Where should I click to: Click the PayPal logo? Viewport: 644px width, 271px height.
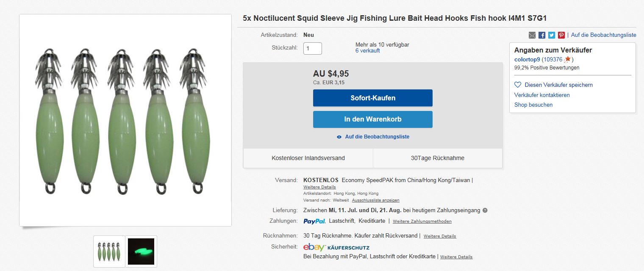click(x=314, y=221)
